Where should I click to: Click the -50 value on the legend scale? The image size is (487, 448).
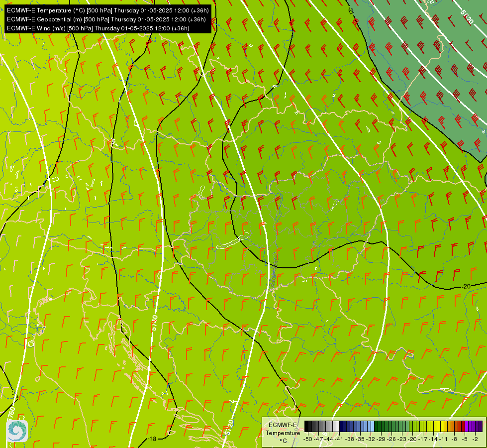tap(308, 439)
